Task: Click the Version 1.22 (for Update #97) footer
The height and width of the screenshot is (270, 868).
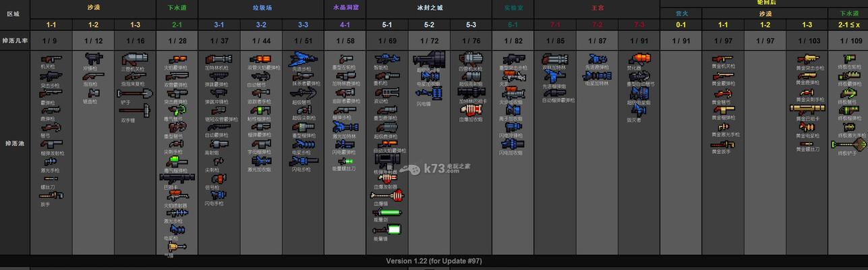Action: (434, 261)
